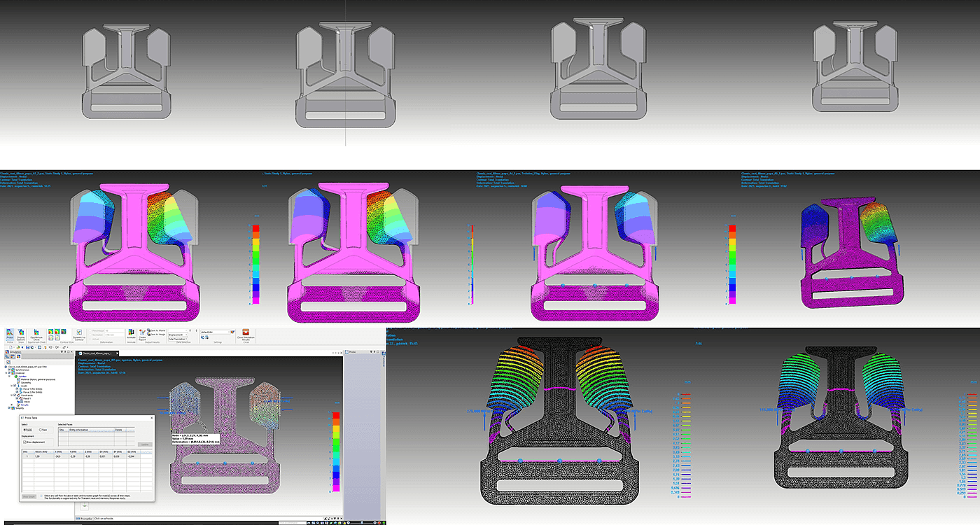Click the Save icon in quick access toolbar

pyautogui.click(x=27, y=347)
